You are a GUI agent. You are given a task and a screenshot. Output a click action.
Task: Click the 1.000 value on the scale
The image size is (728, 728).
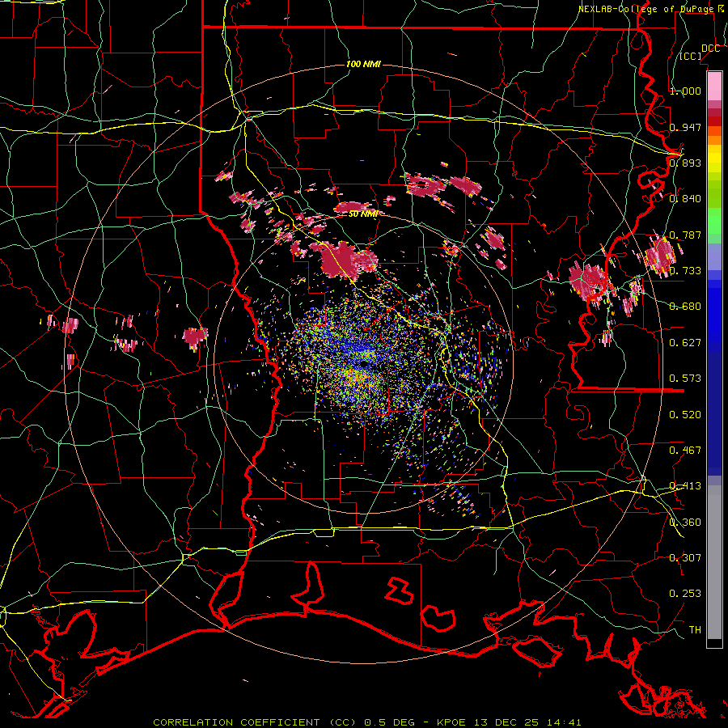685,91
